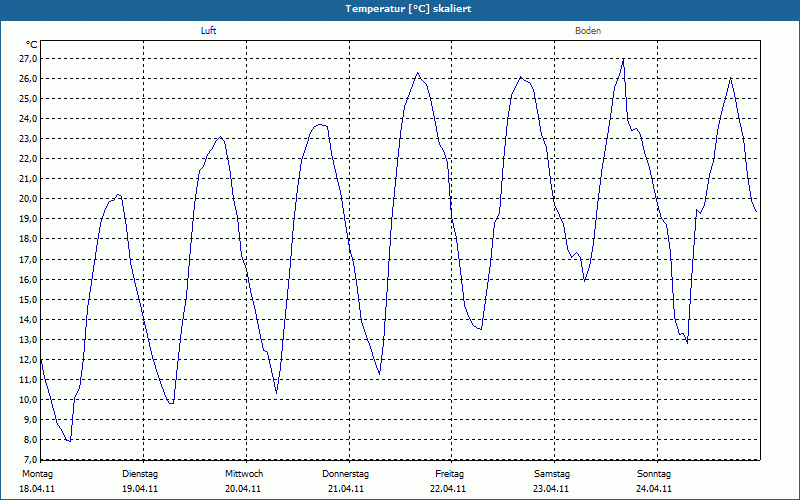The height and width of the screenshot is (500, 800).
Task: Click the Boden legend label
Action: click(x=588, y=31)
